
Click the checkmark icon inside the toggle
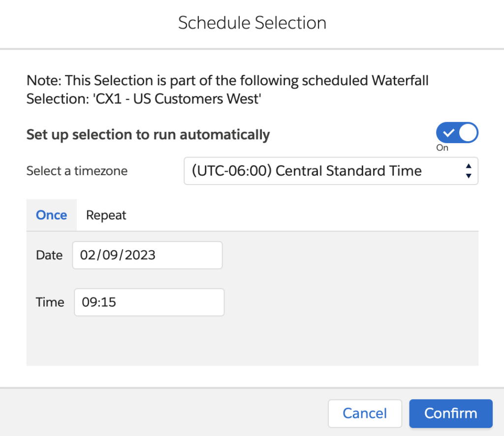448,133
